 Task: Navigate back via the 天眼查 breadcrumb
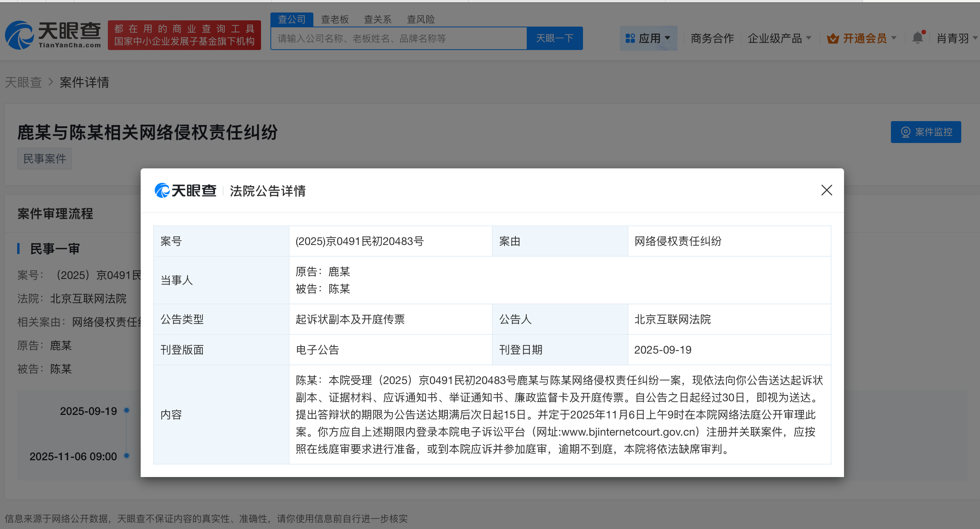coord(23,82)
